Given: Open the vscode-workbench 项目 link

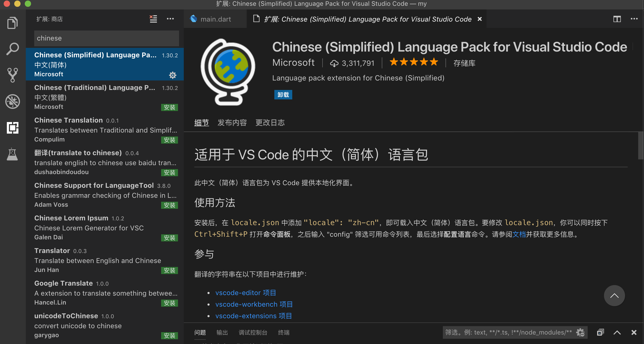Looking at the screenshot, I should (254, 304).
